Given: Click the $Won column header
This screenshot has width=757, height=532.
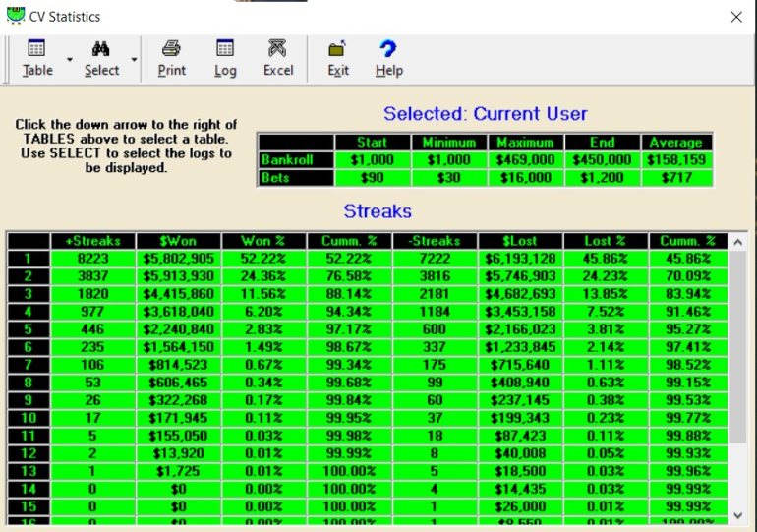Looking at the screenshot, I should coord(180,241).
